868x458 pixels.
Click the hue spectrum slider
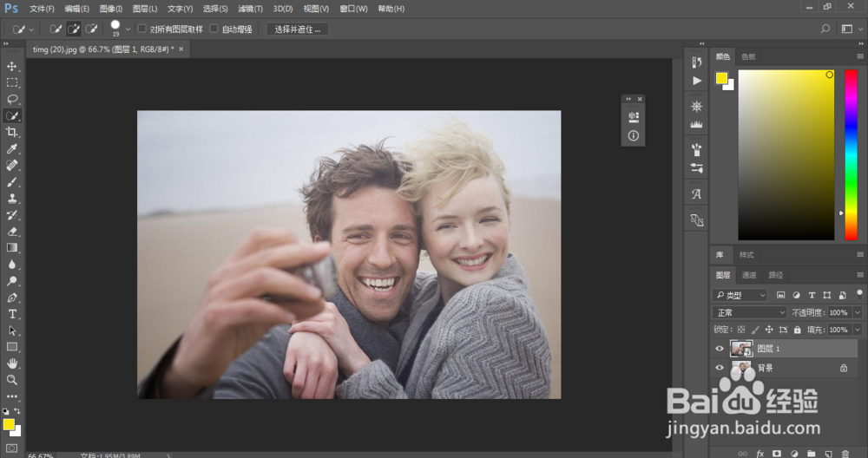click(x=851, y=155)
